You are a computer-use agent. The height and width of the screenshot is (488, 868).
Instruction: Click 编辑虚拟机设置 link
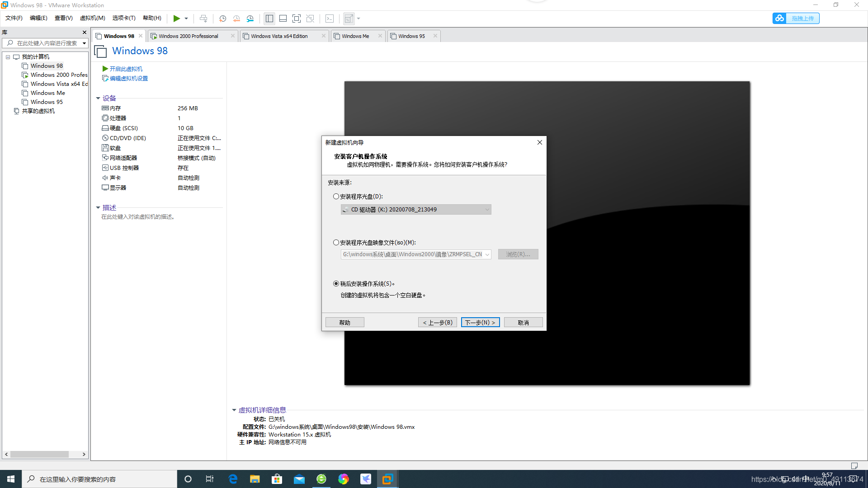[x=128, y=79]
